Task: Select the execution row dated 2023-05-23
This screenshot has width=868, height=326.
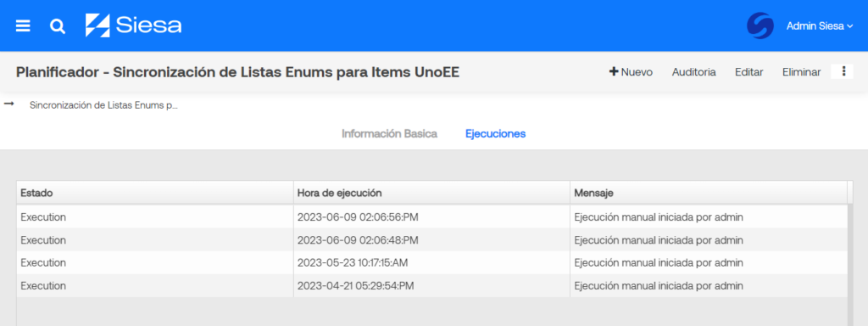Action: [431, 262]
